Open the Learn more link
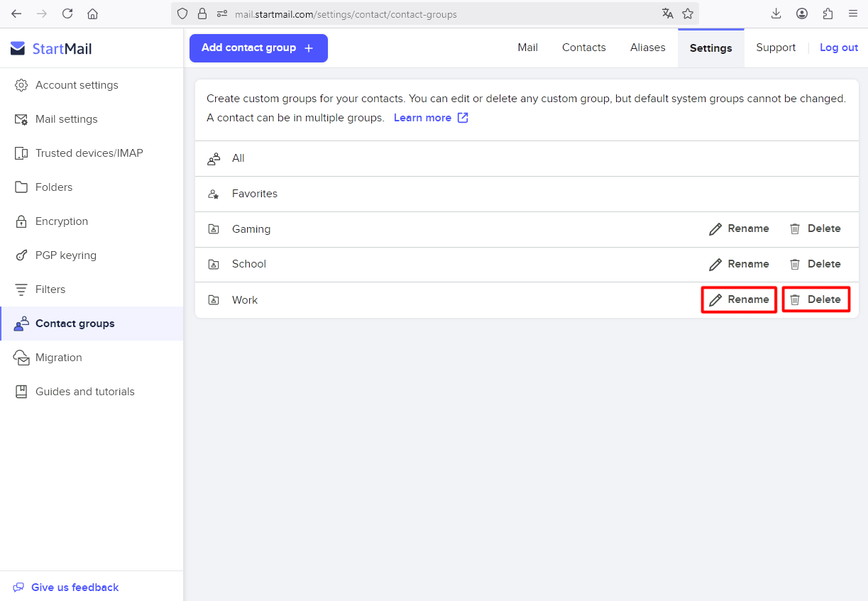Viewport: 868px width, 601px height. [x=431, y=118]
